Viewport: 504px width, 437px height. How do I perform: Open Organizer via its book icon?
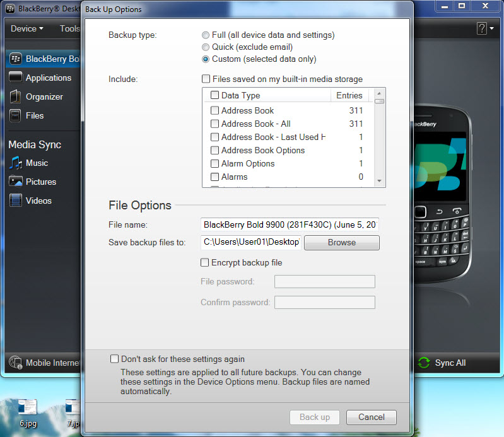point(15,96)
